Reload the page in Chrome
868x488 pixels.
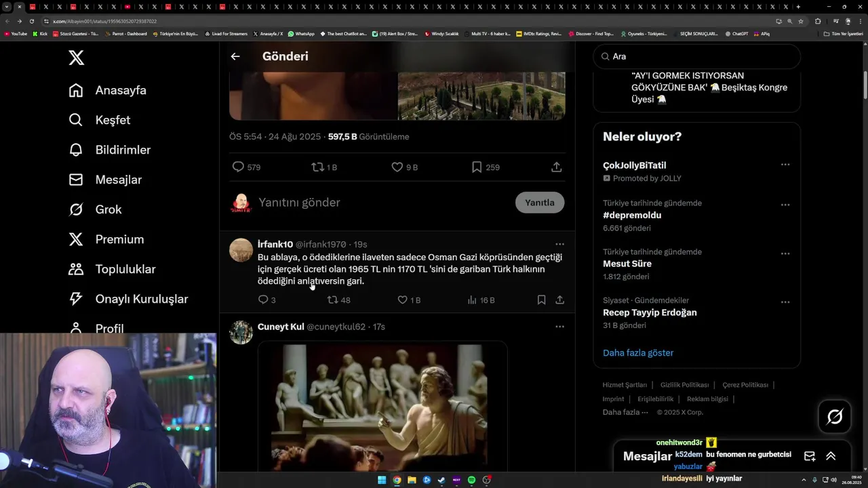[32, 21]
